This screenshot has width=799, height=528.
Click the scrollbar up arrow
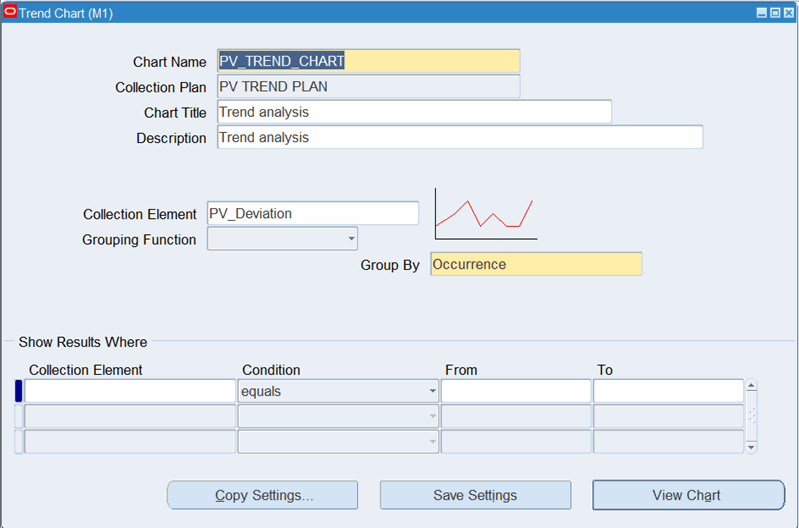pos(751,385)
